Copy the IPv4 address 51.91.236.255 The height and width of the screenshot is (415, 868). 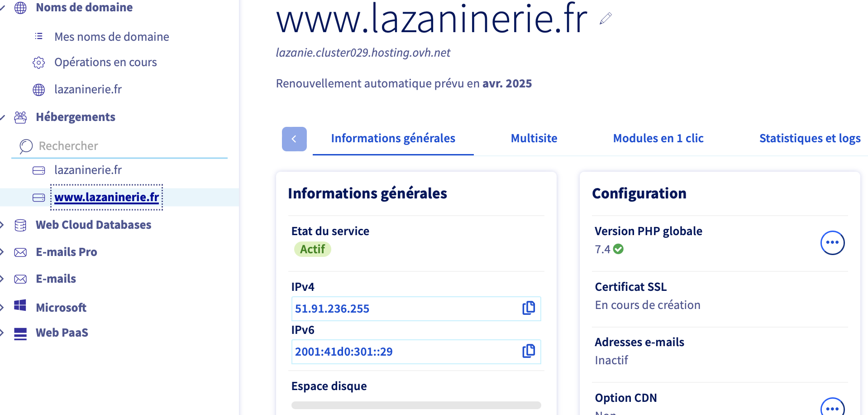529,308
